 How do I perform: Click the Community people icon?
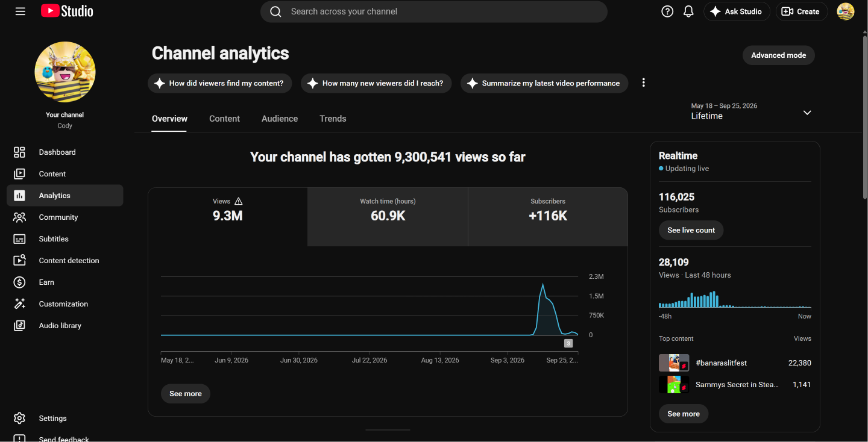coord(19,217)
